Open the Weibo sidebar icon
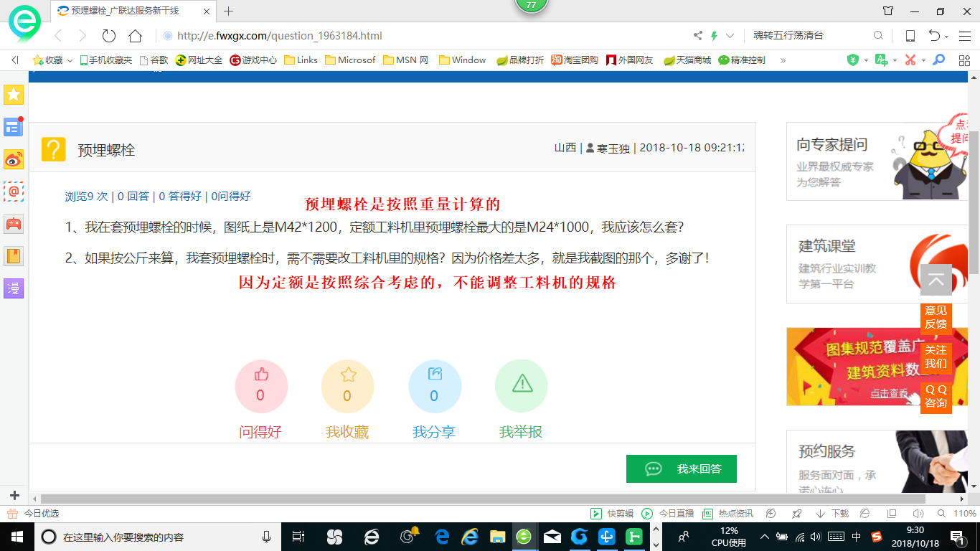This screenshot has height=551, width=980. [x=14, y=159]
